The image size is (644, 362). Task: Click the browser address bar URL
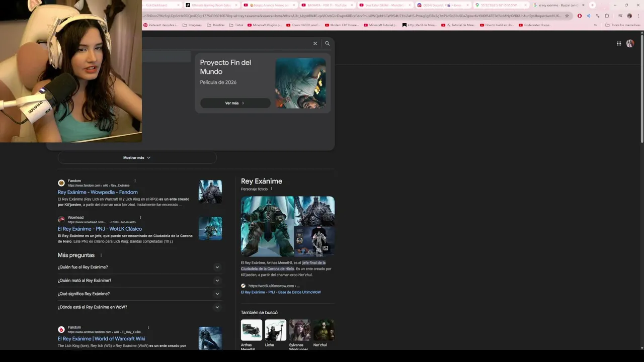pos(352,16)
